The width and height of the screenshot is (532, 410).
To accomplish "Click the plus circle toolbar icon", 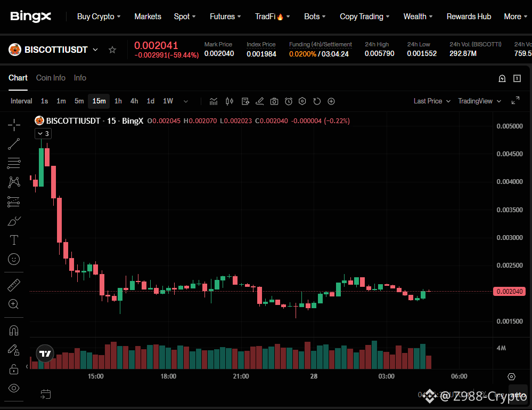I will click(x=331, y=101).
